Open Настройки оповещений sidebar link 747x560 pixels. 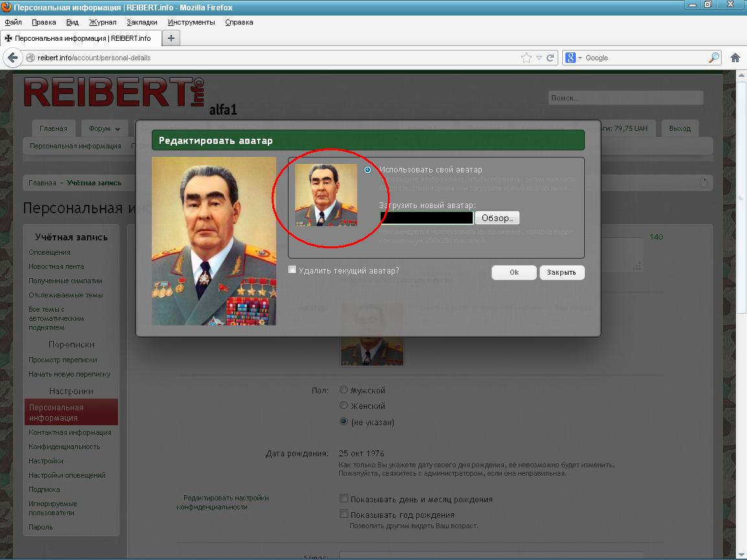(67, 475)
